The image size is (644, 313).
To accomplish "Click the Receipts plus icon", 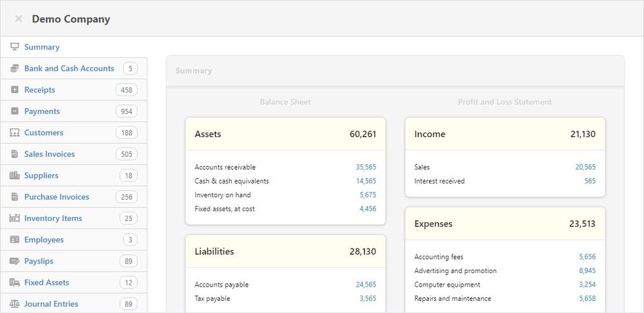I will (15, 90).
